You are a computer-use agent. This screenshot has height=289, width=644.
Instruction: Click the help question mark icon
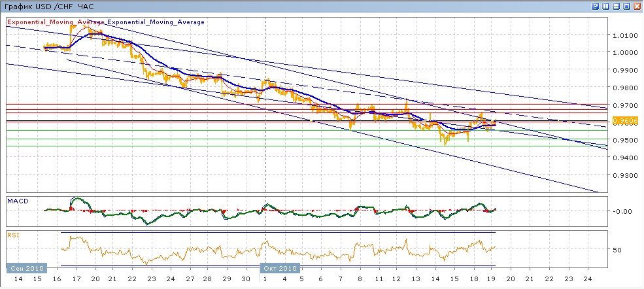(x=596, y=6)
